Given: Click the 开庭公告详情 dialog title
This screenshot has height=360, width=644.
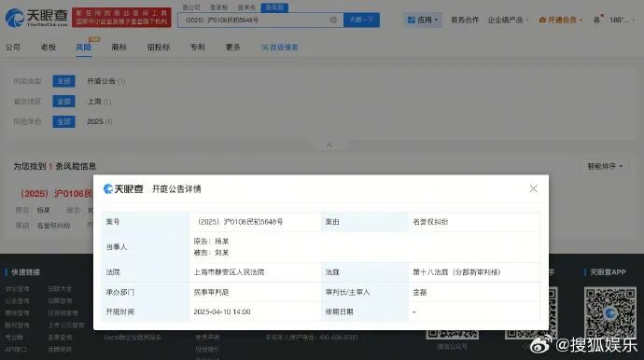Looking at the screenshot, I should point(176,188).
